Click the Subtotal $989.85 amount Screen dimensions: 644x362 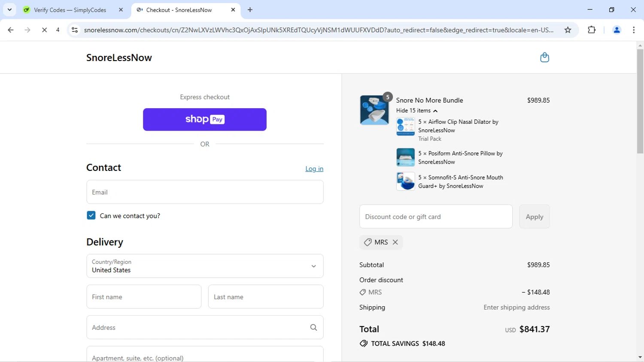538,265
